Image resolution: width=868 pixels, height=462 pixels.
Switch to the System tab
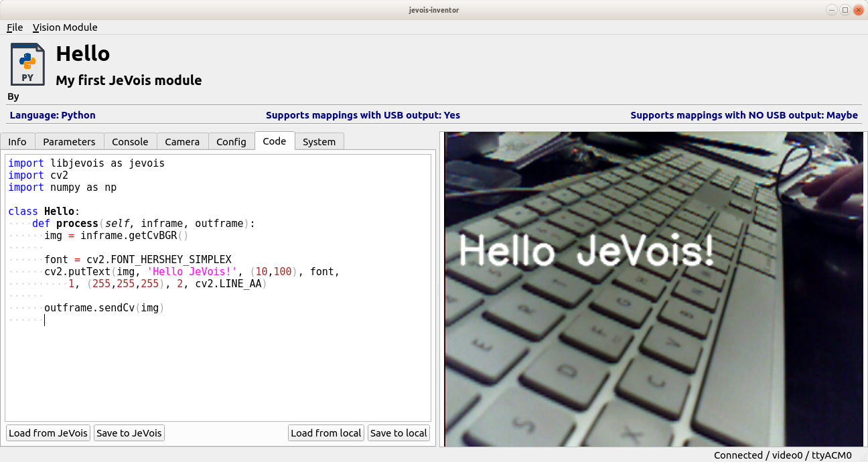(x=319, y=141)
